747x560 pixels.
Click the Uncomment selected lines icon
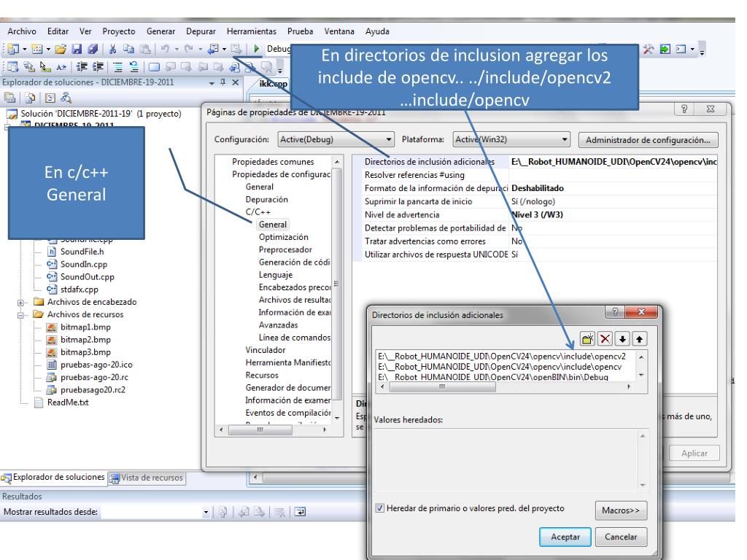coord(134,66)
